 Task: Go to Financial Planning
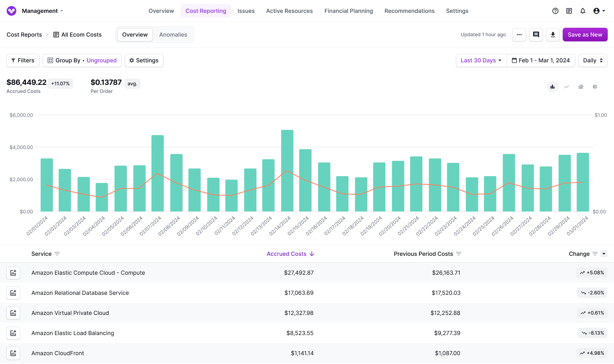coord(349,11)
